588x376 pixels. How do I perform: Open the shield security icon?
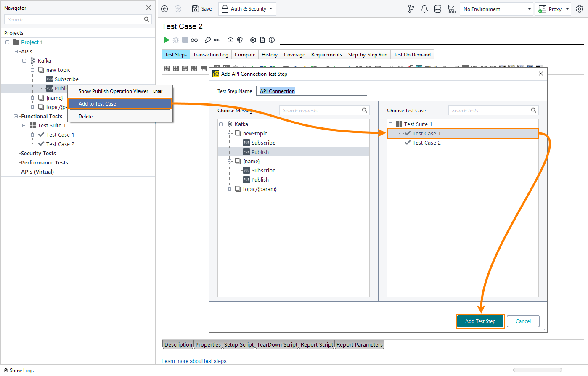click(240, 40)
